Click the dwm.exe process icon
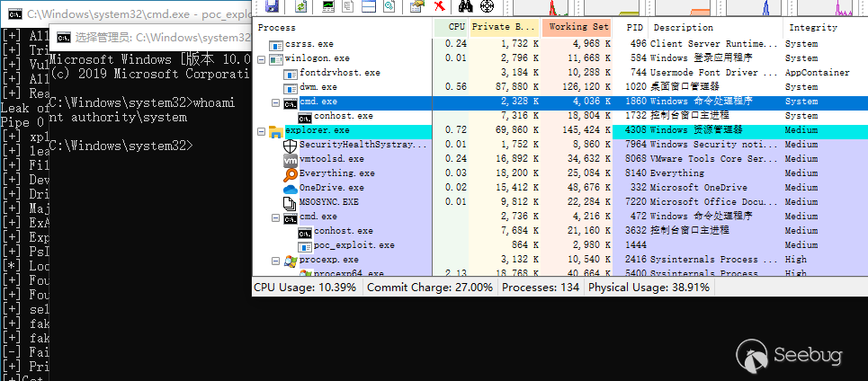The image size is (868, 381). (x=290, y=88)
